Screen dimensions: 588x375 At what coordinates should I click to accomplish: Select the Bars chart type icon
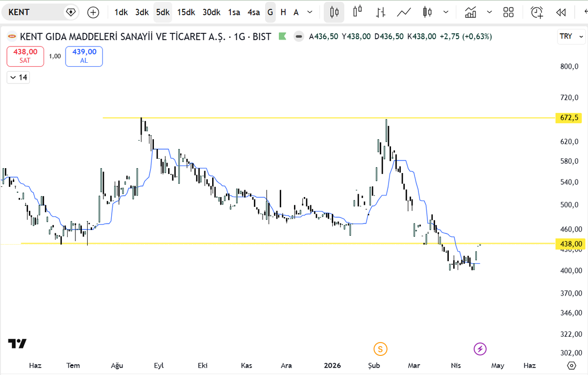coord(381,12)
